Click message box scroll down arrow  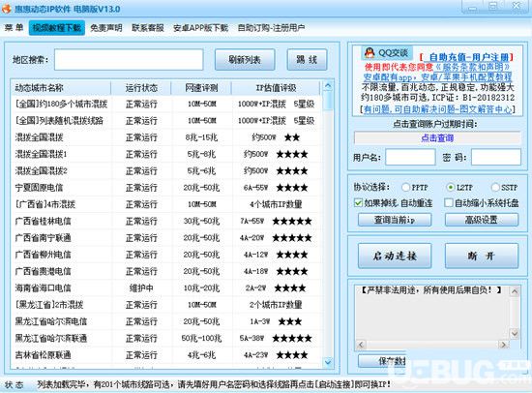coord(515,334)
